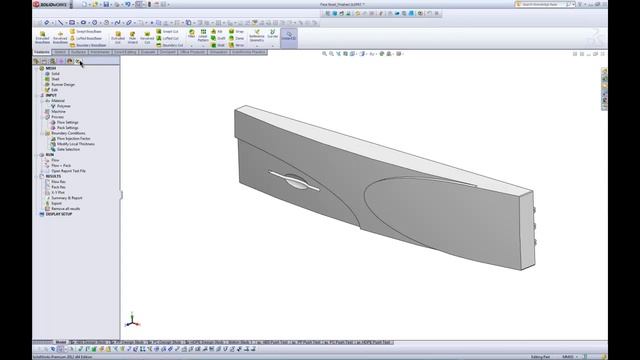Open the Linear Pattern dropdown arrow
The image size is (640, 360).
pyautogui.click(x=203, y=46)
